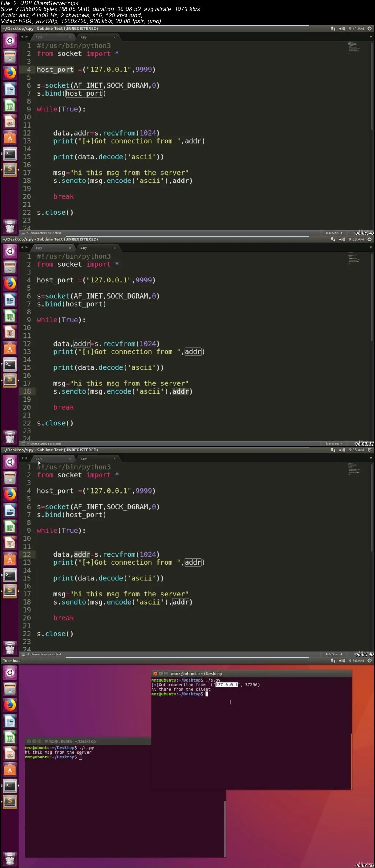Screen dimensions: 375x868
Task: Open Trash in the 9:53 AM frame
Action: coord(10,437)
